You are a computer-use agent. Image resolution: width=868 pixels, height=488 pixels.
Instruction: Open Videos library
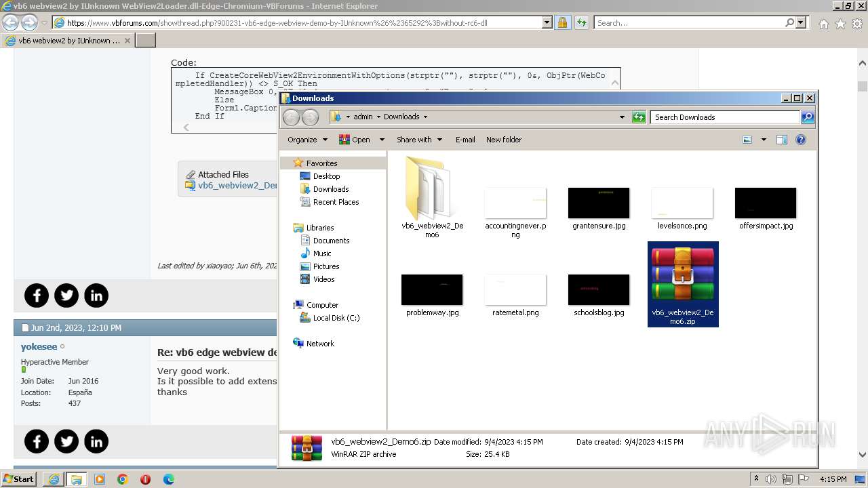[323, 279]
